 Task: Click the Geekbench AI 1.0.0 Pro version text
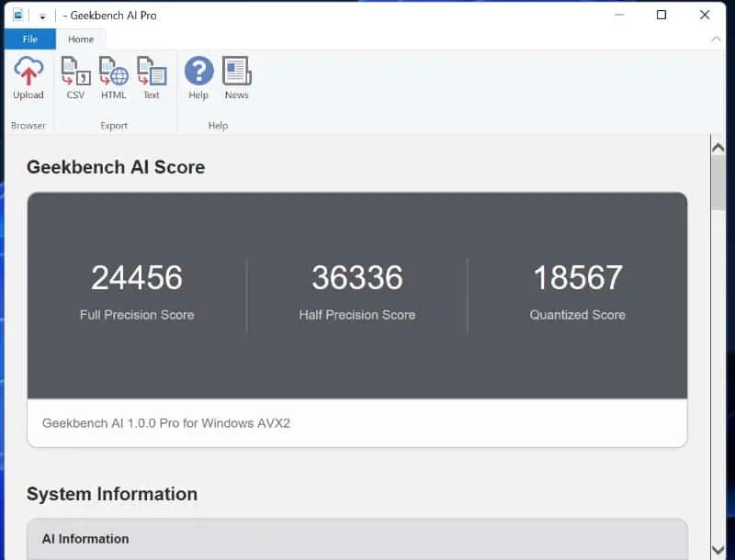[x=166, y=423]
